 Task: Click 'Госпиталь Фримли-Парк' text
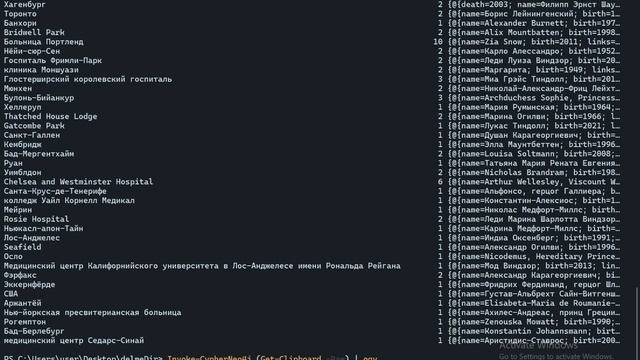53,60
